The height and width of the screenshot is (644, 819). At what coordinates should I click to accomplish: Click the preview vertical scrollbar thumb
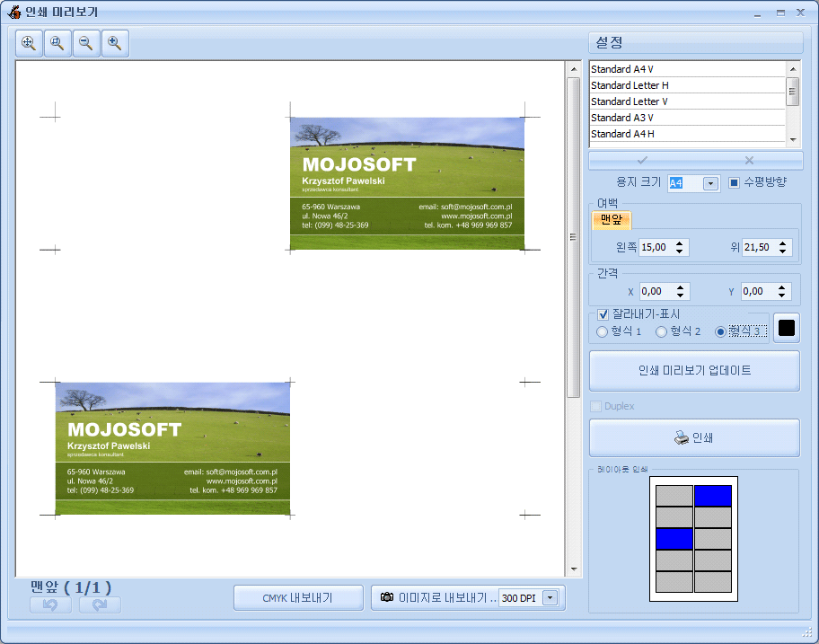tap(574, 238)
